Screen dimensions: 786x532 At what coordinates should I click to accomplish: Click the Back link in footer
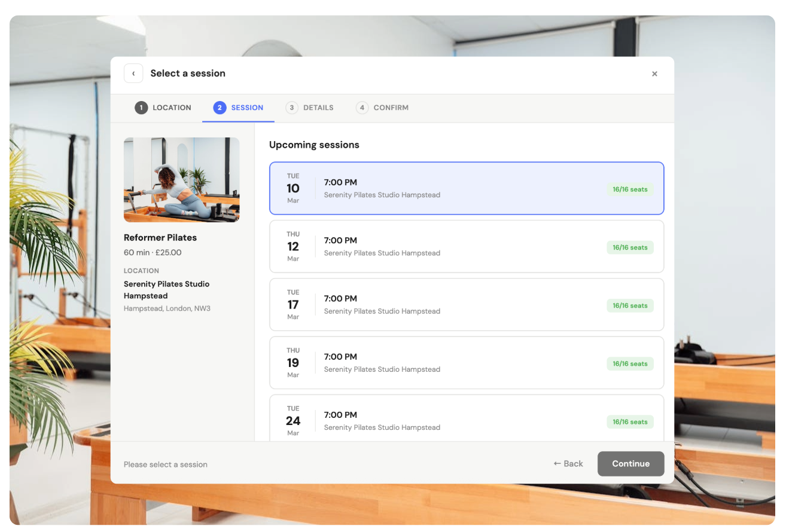(x=568, y=464)
